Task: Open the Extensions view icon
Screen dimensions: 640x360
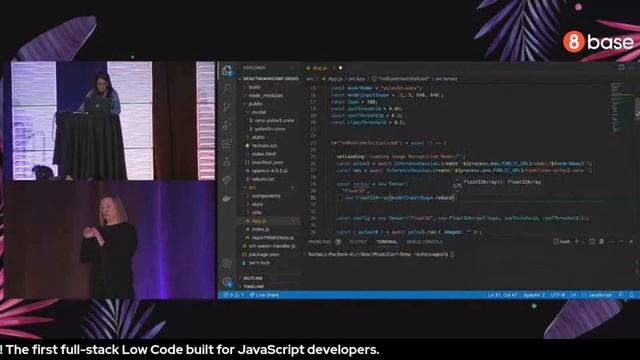Action: [x=227, y=144]
